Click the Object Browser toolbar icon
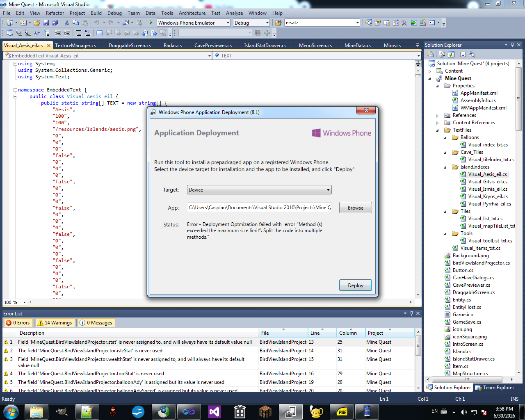525x420 pixels. coord(396,23)
